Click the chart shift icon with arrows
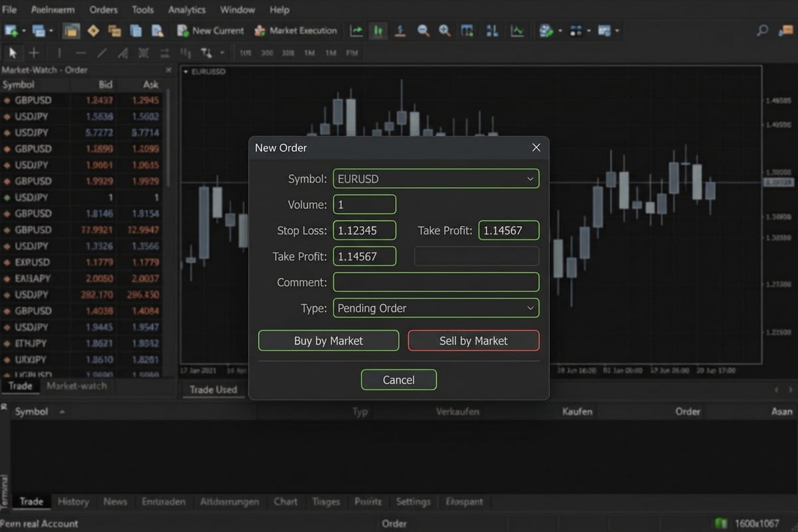 (x=492, y=31)
